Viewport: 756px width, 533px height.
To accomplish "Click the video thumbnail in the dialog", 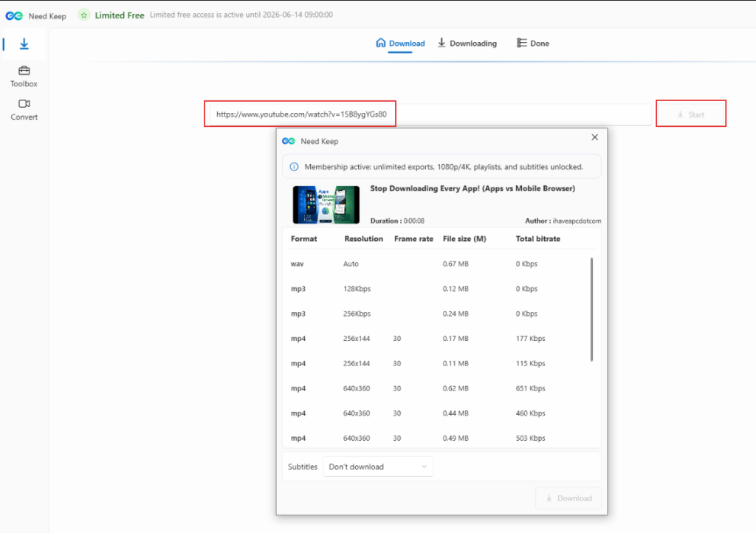I will pos(326,204).
